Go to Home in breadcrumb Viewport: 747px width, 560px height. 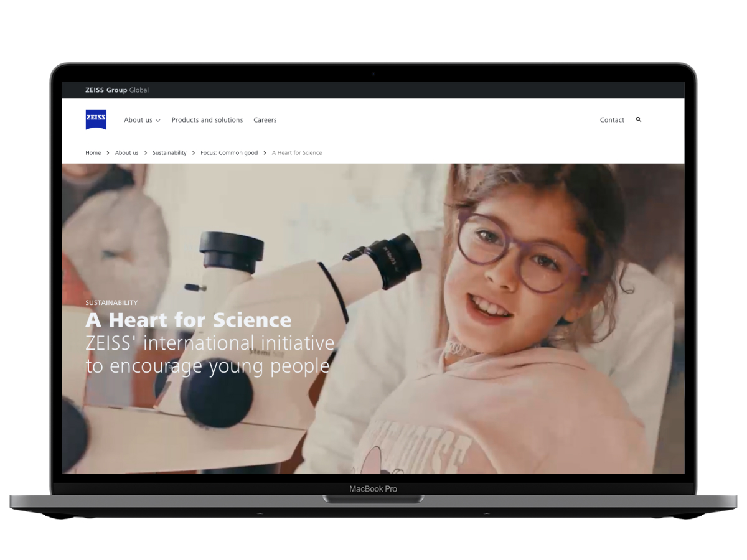pos(93,152)
